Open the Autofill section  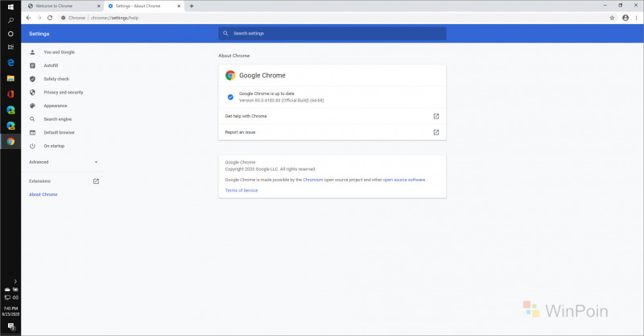pyautogui.click(x=51, y=66)
